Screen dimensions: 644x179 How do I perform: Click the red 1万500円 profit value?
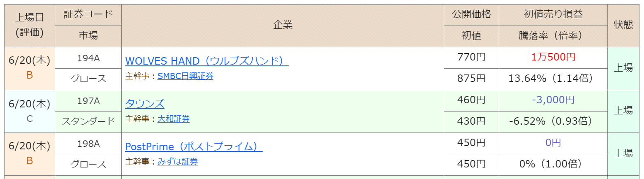(553, 57)
